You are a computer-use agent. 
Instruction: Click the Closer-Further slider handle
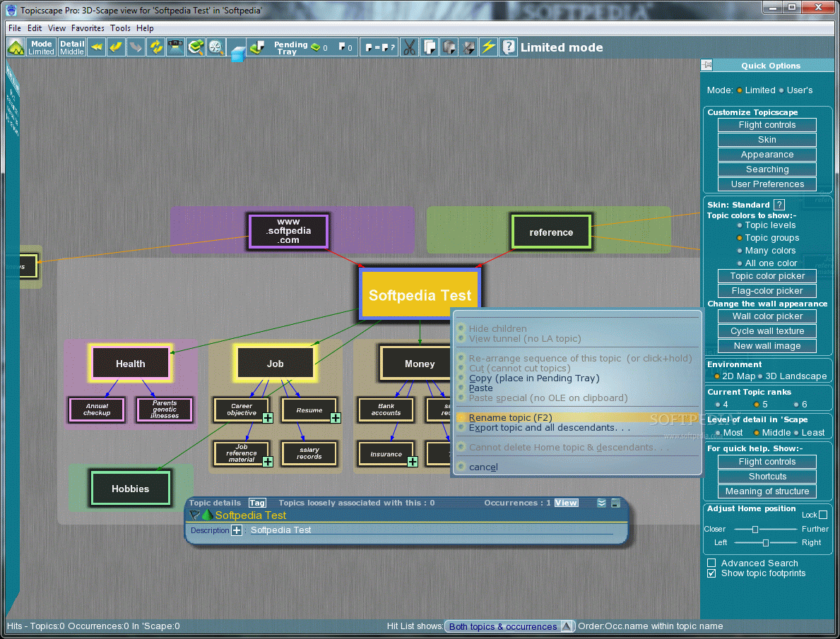point(755,529)
